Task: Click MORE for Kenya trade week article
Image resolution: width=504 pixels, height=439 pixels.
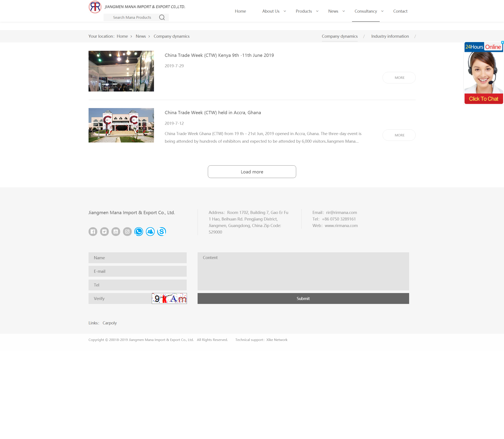Action: coord(399,78)
